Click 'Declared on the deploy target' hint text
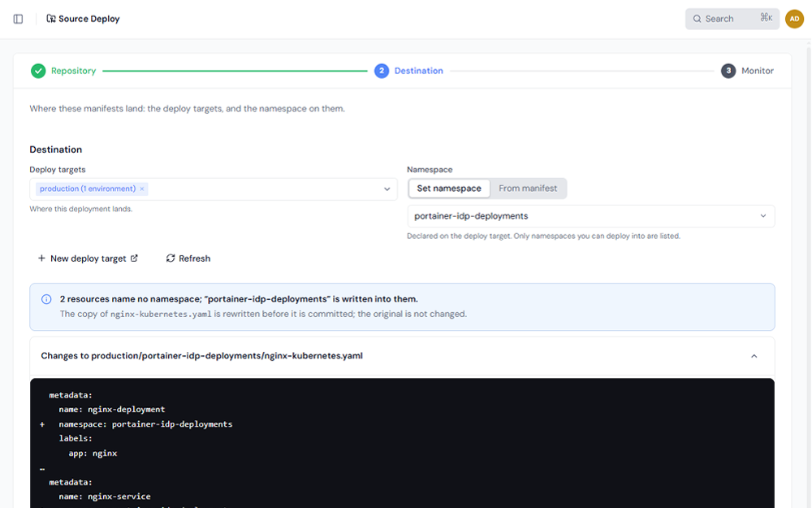This screenshot has width=812, height=508. click(x=543, y=236)
